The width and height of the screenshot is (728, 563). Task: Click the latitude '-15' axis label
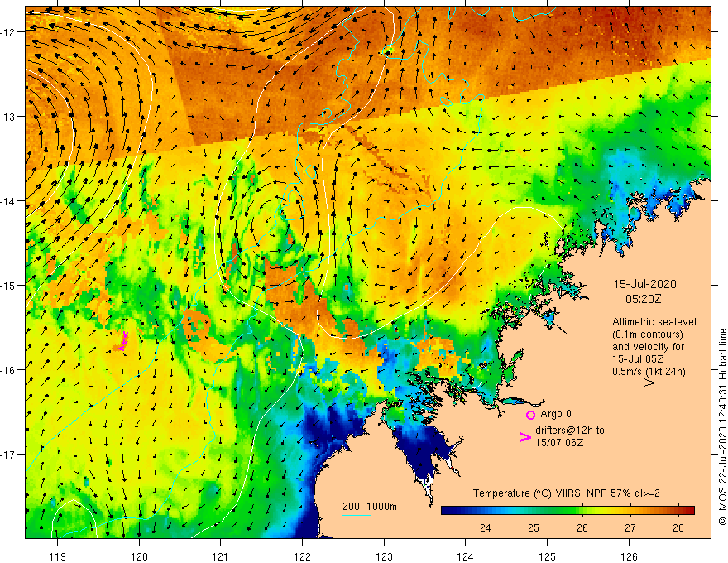coord(8,285)
